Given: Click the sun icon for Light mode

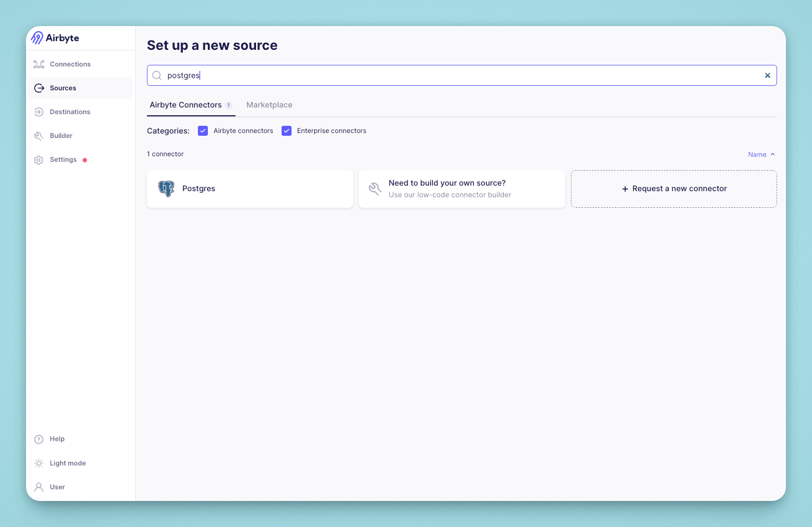Looking at the screenshot, I should coord(39,463).
